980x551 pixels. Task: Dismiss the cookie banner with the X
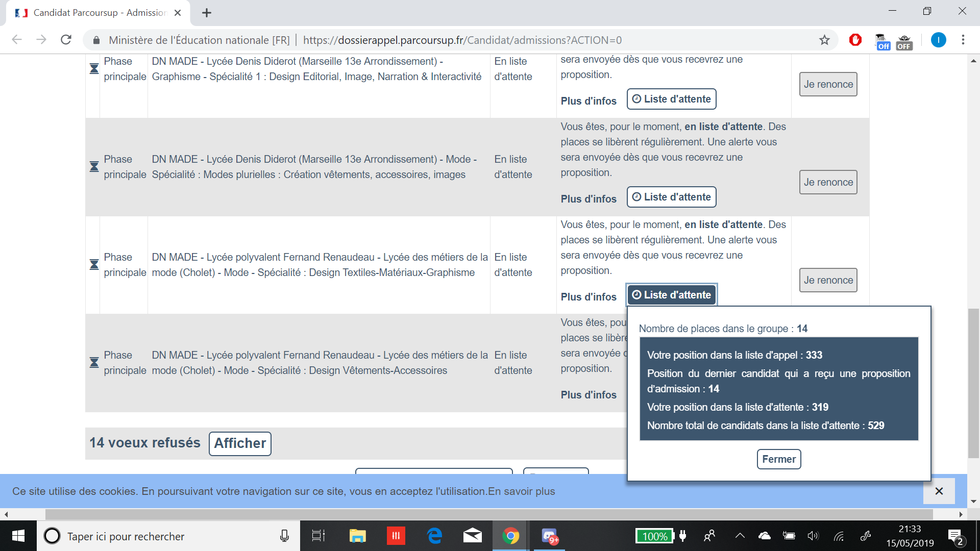click(x=939, y=491)
